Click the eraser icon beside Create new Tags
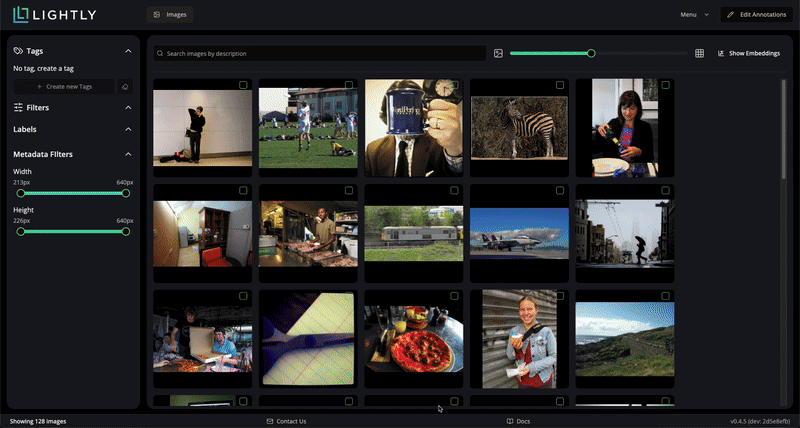This screenshot has height=428, width=800. pos(125,87)
